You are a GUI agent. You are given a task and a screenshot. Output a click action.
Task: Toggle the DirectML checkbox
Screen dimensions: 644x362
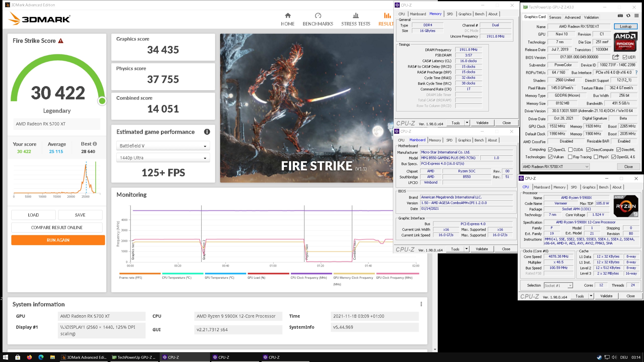(619, 150)
